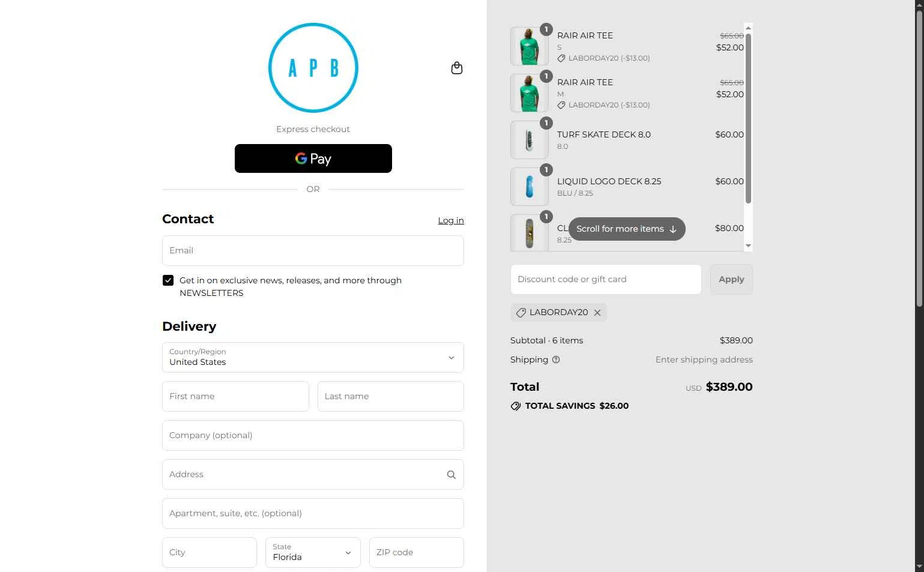924x572 pixels.
Task: Click the Scroll for more items pill
Action: point(627,229)
